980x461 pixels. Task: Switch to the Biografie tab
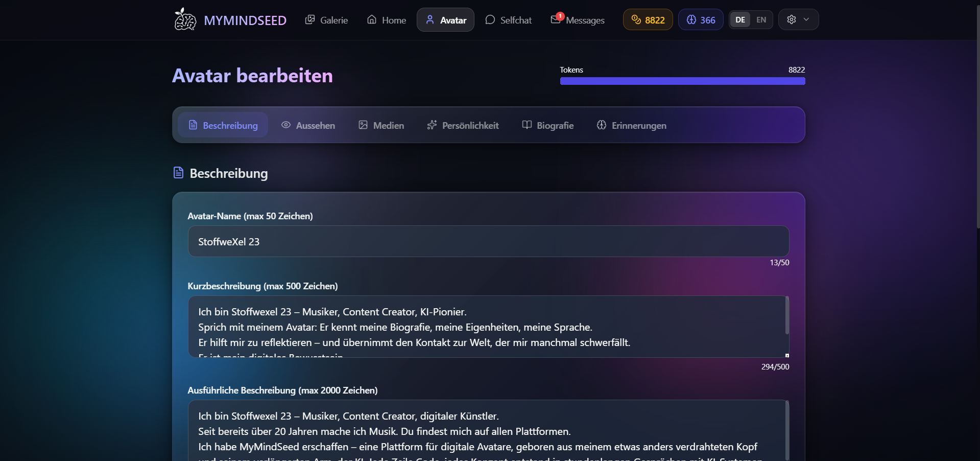tap(548, 125)
